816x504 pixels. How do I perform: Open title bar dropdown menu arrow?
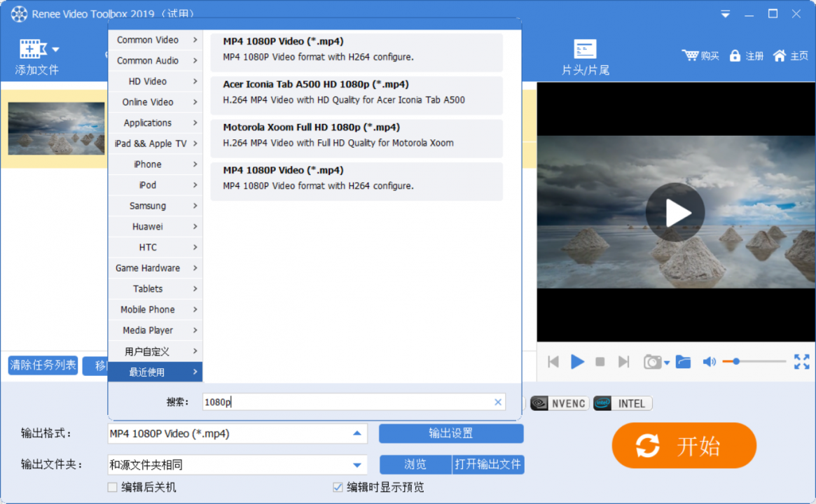725,14
